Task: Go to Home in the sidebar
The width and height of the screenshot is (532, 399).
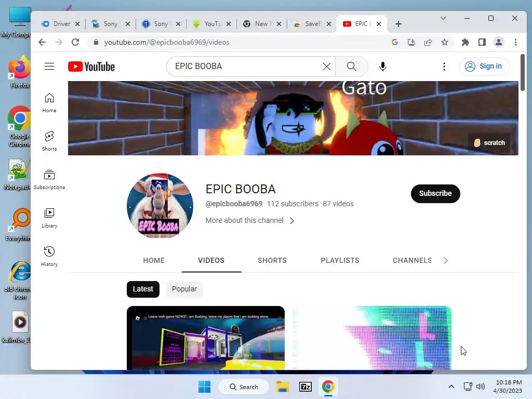Action: [x=49, y=103]
